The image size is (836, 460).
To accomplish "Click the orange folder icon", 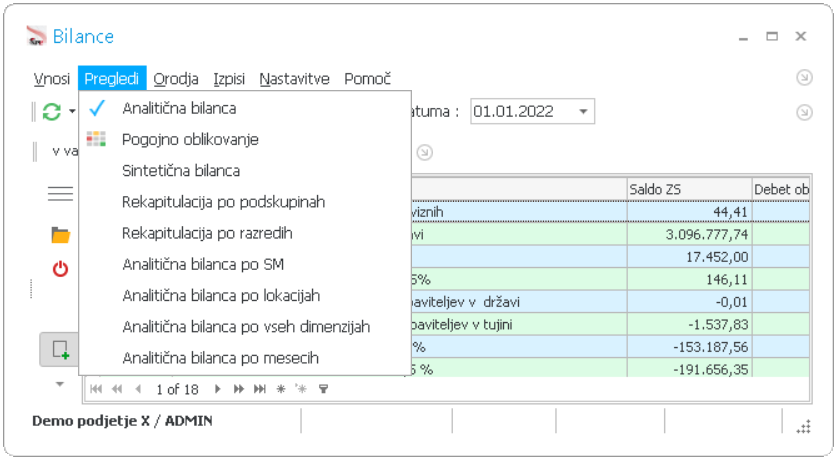I will coord(60,235).
